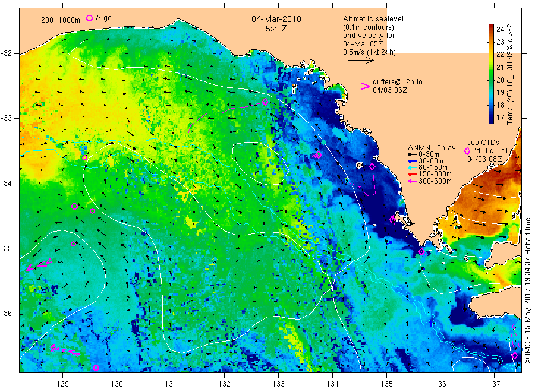Click the '04/03 08Z' sealCTDs time text
Image resolution: width=535 pixels, height=392 pixels.
(x=484, y=159)
